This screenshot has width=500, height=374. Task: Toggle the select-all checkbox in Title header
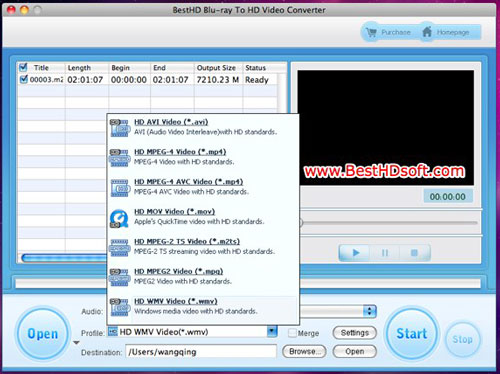[x=23, y=67]
